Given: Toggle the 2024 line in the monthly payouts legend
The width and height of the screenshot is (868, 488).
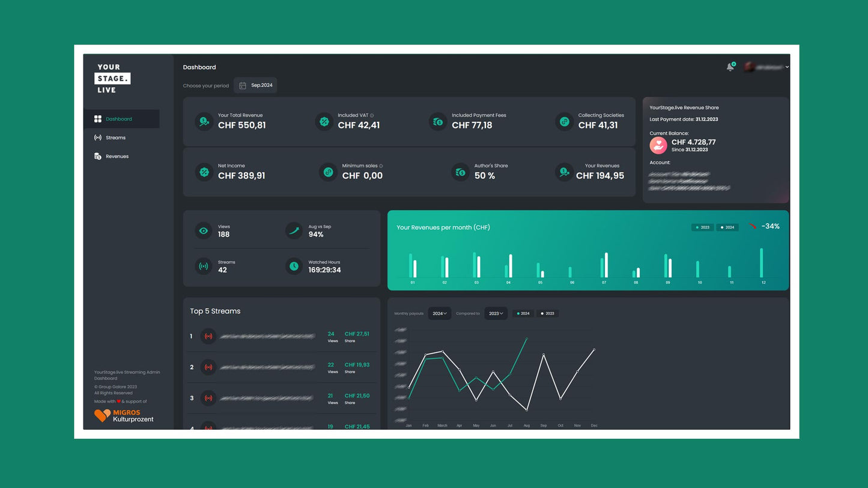Looking at the screenshot, I should pyautogui.click(x=523, y=313).
